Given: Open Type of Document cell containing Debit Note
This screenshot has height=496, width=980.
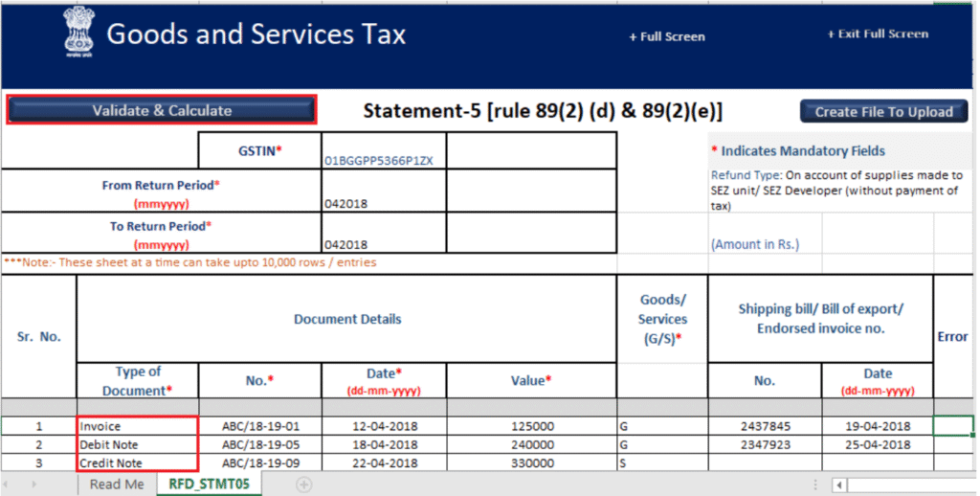Looking at the screenshot, I should pos(137,445).
